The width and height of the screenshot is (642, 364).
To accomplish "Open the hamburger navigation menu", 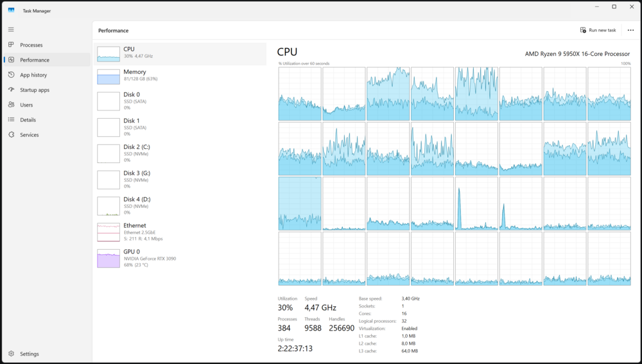I will [x=11, y=30].
